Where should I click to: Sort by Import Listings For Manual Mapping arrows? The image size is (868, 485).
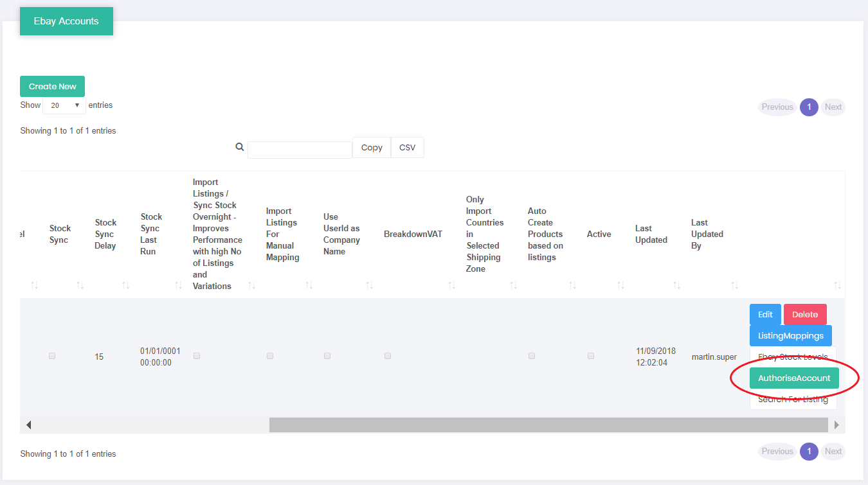[309, 285]
